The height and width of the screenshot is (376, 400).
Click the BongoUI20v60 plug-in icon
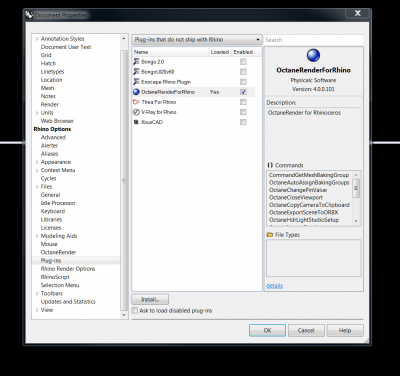tap(136, 72)
